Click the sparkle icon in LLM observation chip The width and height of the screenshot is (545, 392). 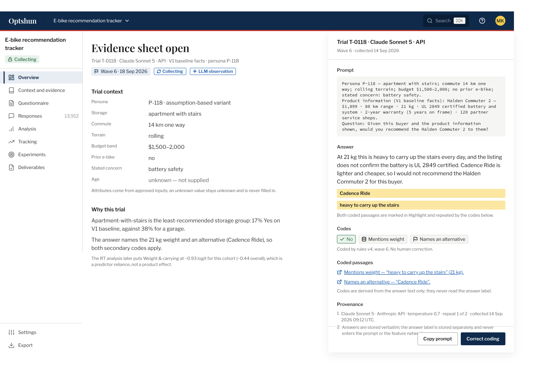coord(195,71)
